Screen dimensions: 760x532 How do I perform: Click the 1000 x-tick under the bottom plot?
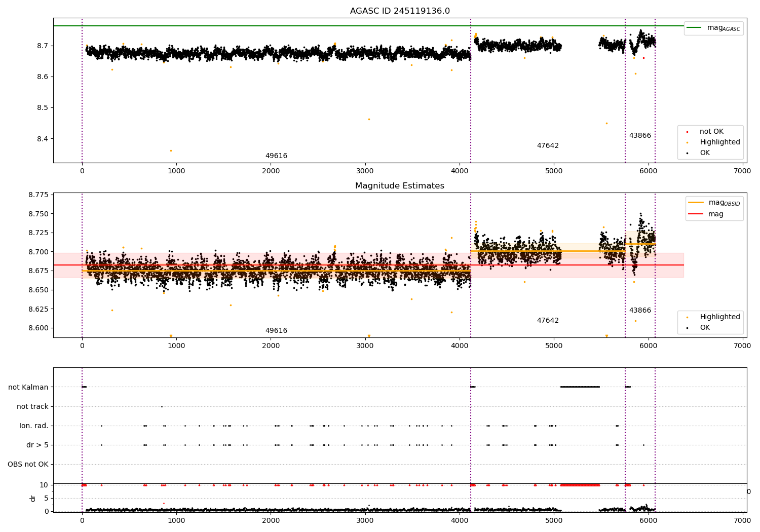click(176, 520)
